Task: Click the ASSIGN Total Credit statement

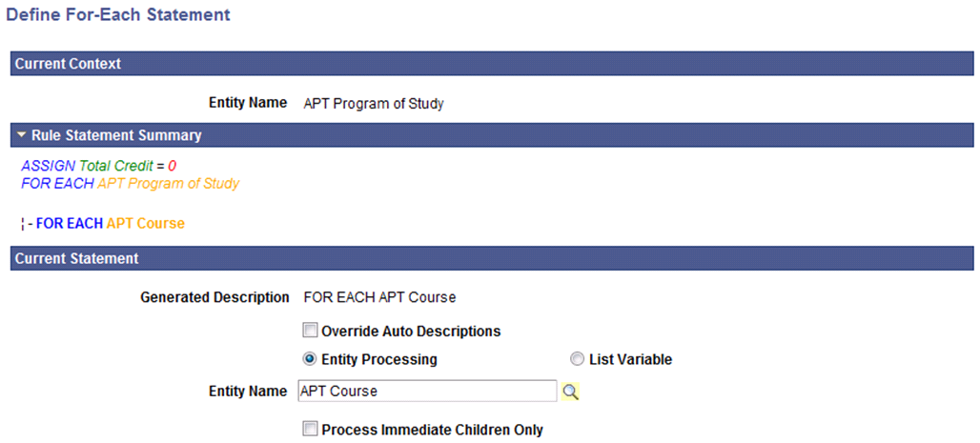Action: (x=99, y=166)
